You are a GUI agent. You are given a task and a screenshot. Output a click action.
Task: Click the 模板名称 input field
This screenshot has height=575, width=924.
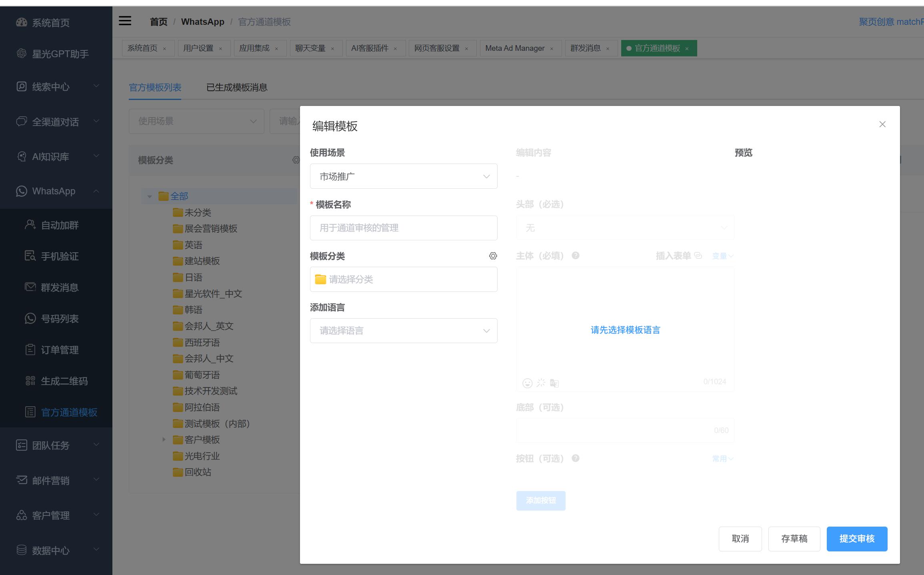[403, 228]
